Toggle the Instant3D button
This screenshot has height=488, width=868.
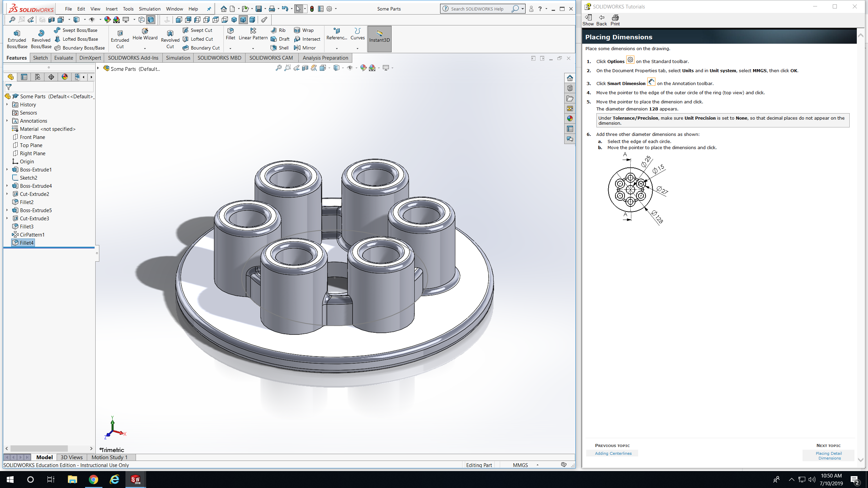[x=379, y=39]
